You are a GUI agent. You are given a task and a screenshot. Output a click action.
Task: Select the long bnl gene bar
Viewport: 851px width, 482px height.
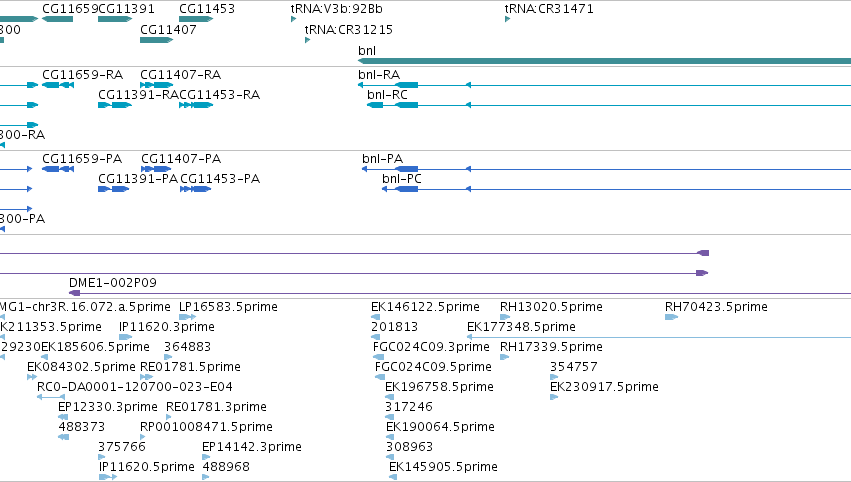[x=604, y=61]
